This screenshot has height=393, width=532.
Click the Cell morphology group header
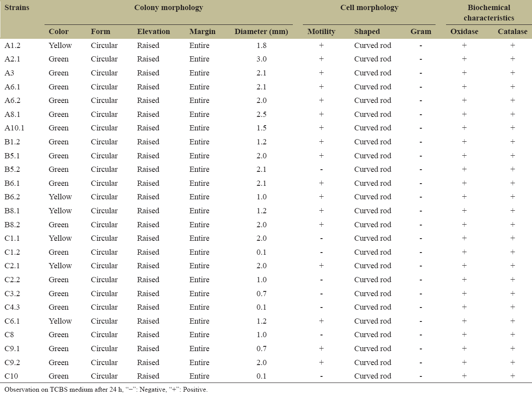click(369, 8)
